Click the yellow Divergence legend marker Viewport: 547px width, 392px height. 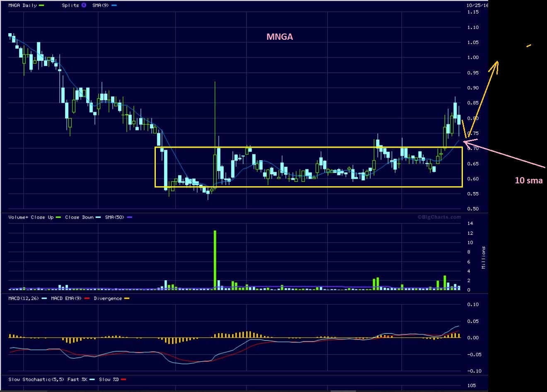[127, 298]
